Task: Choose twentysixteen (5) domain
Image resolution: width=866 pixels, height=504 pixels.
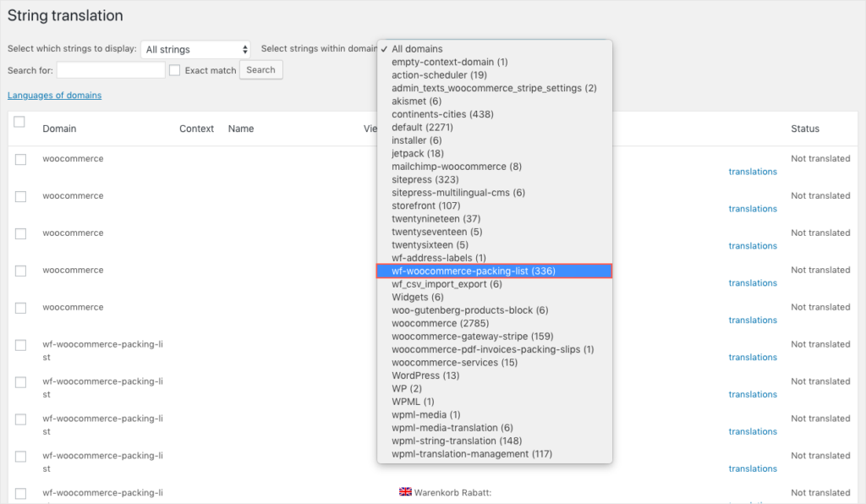Action: coord(494,244)
